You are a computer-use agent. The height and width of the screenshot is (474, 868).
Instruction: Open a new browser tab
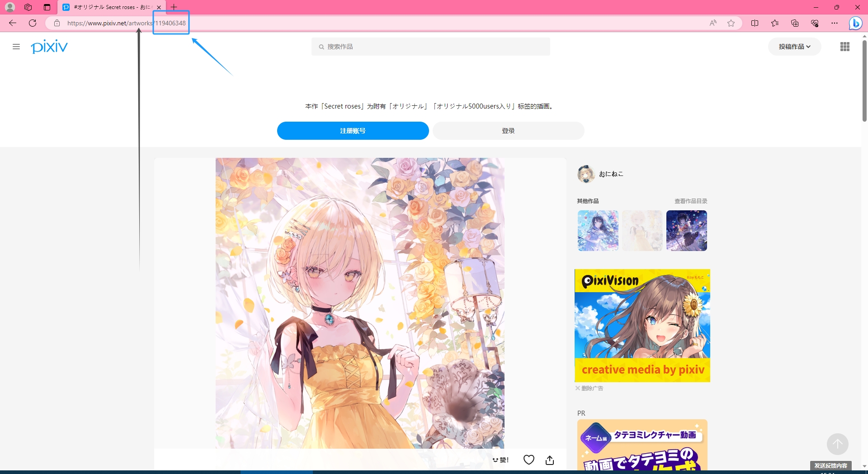tap(174, 7)
